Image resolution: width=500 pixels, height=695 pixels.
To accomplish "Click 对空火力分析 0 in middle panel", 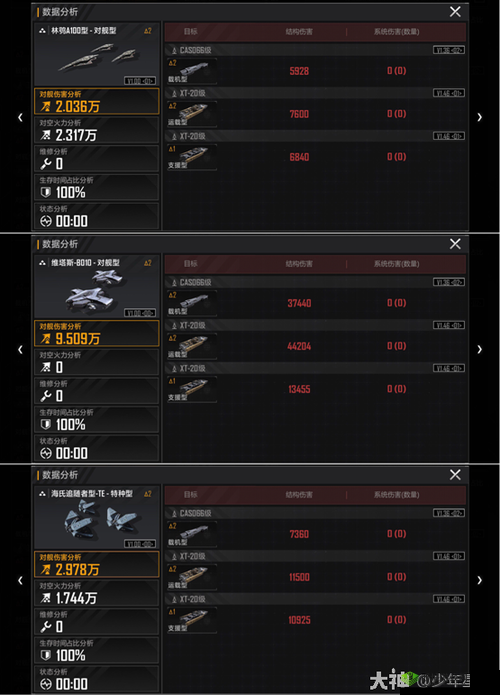I will coord(97,362).
